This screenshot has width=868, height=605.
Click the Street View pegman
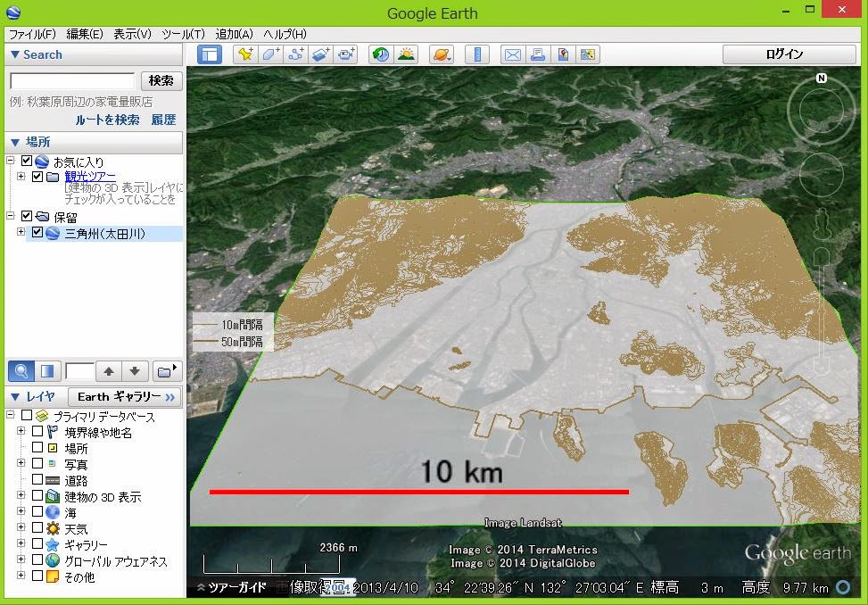823,224
